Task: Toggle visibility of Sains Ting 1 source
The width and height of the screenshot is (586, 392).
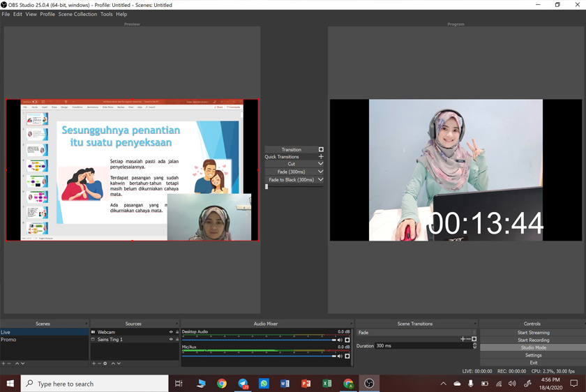Action: click(x=171, y=340)
